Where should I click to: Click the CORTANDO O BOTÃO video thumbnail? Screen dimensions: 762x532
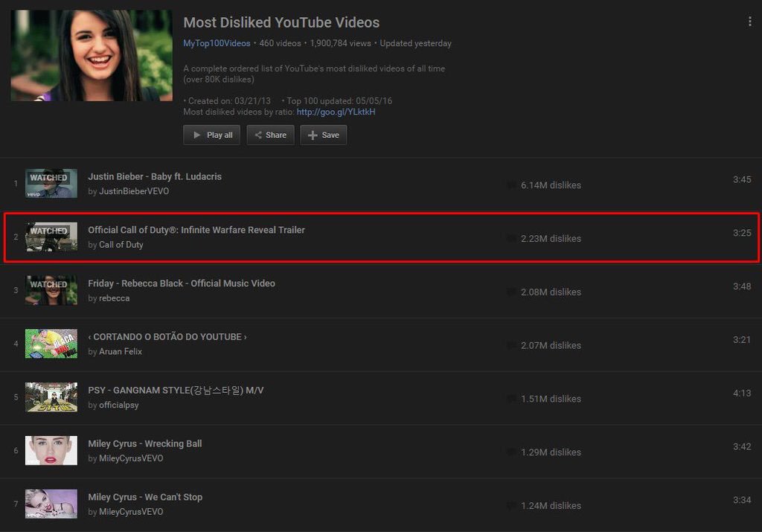click(51, 344)
